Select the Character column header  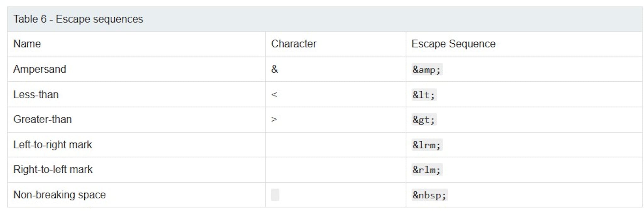click(294, 44)
